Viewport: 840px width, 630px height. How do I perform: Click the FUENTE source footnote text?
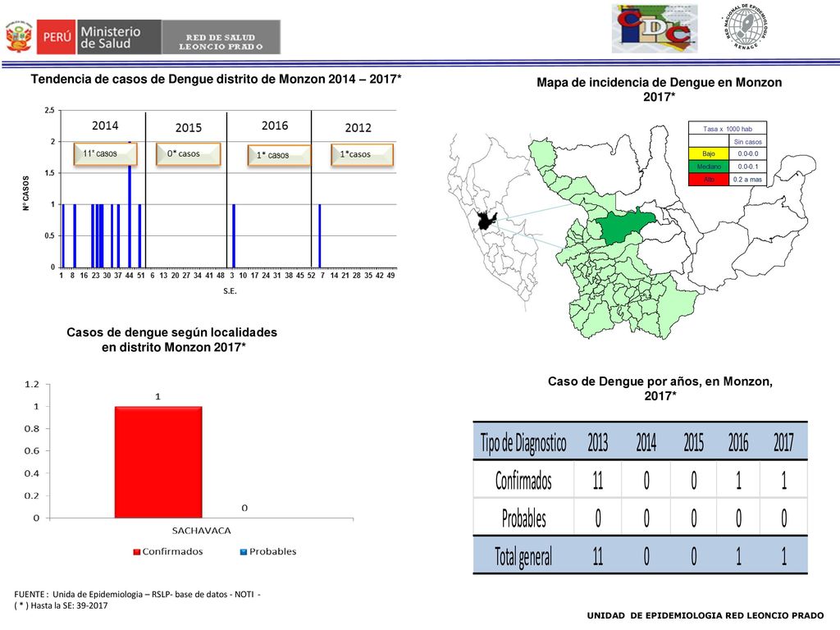point(137,594)
